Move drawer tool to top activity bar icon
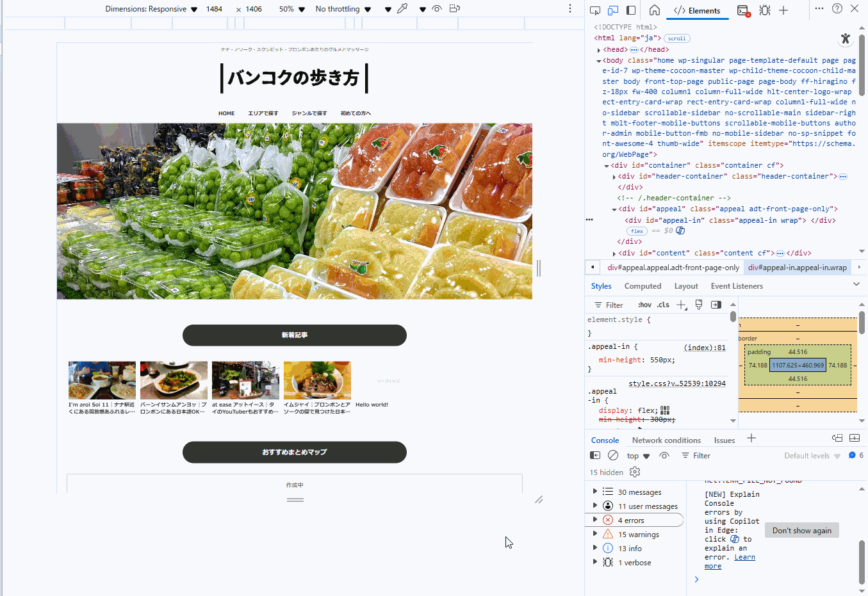Image resolution: width=868 pixels, height=596 pixels. 837,439
